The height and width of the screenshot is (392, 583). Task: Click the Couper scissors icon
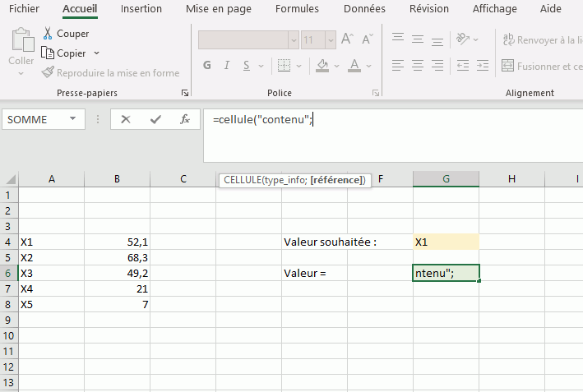(48, 34)
